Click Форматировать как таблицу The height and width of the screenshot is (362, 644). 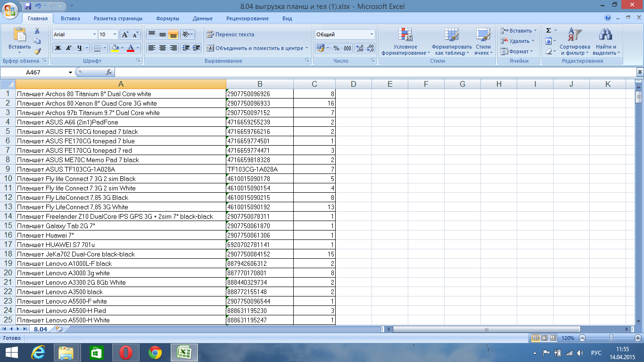click(x=452, y=41)
